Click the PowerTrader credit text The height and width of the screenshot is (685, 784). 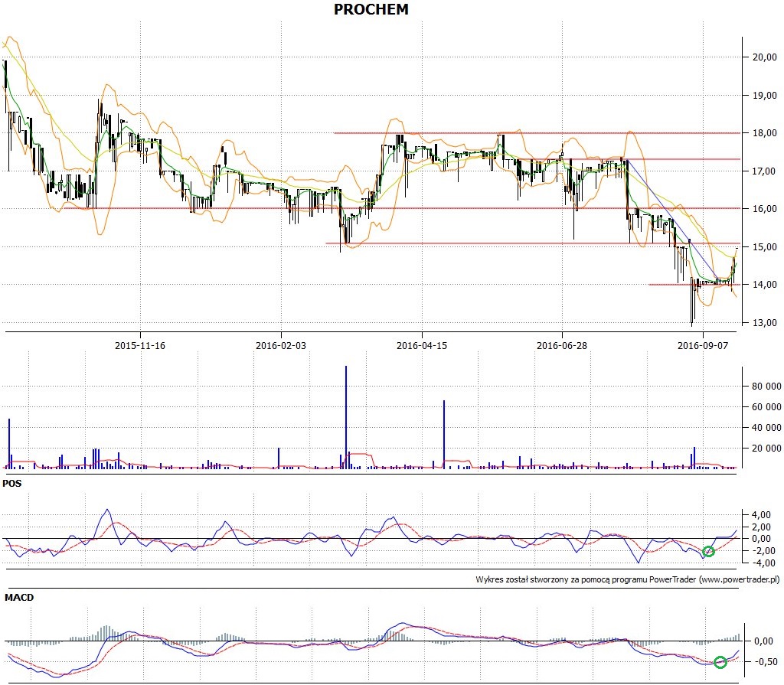pyautogui.click(x=628, y=579)
